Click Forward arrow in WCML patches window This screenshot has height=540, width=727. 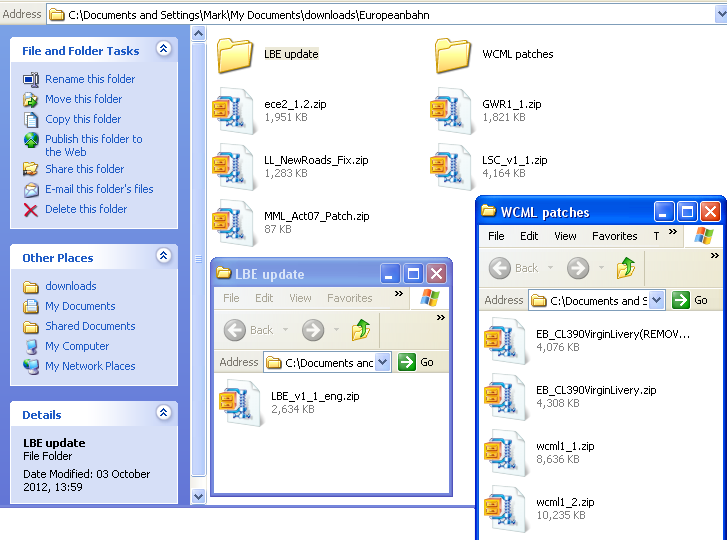click(x=578, y=268)
